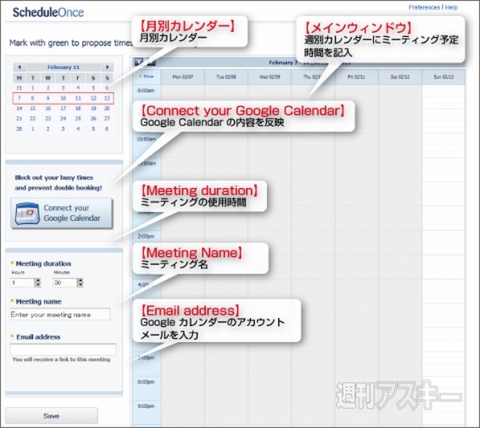Click the ScheduleOnce logo
The image size is (480, 428).
pyautogui.click(x=48, y=12)
